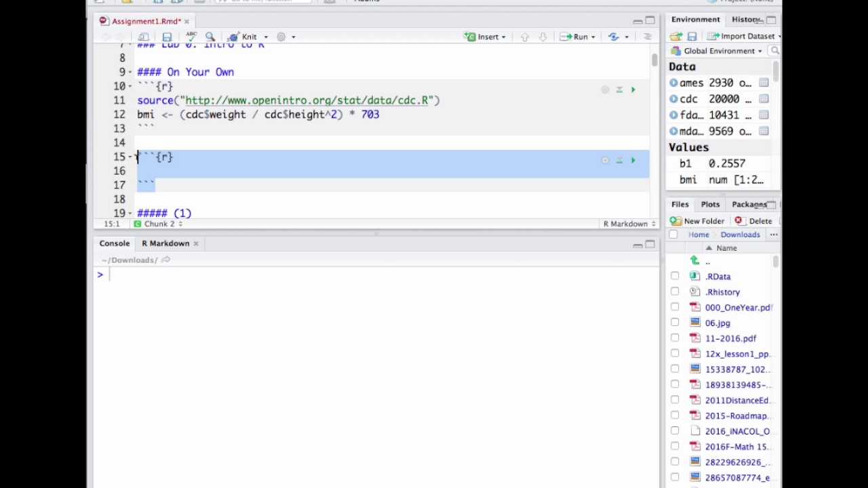Switch to the Plots tab
Image resolution: width=868 pixels, height=488 pixels.
[x=710, y=204]
